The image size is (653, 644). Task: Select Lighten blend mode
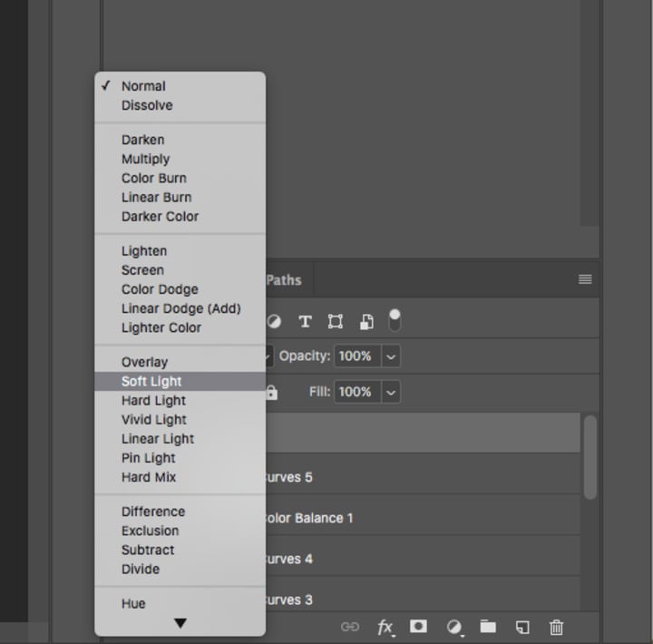[x=180, y=251]
